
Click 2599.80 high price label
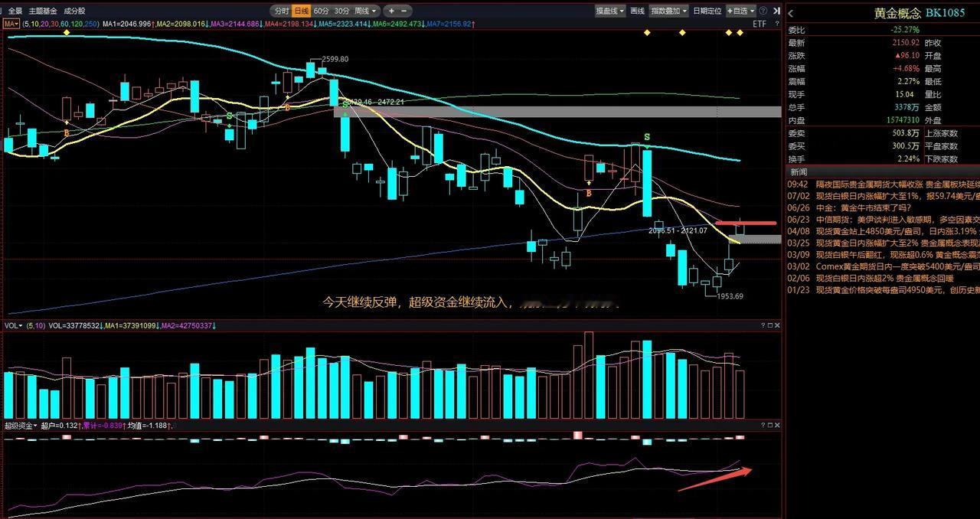(x=335, y=59)
